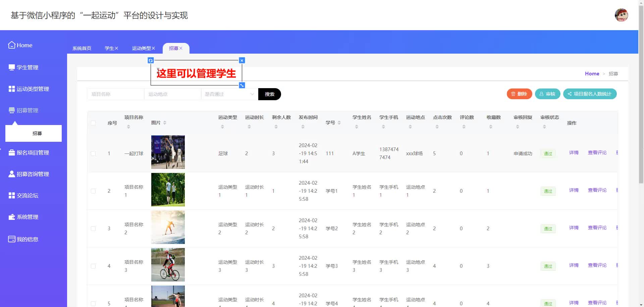
Task: Sort table by 图片 column arrows
Action: (x=165, y=123)
